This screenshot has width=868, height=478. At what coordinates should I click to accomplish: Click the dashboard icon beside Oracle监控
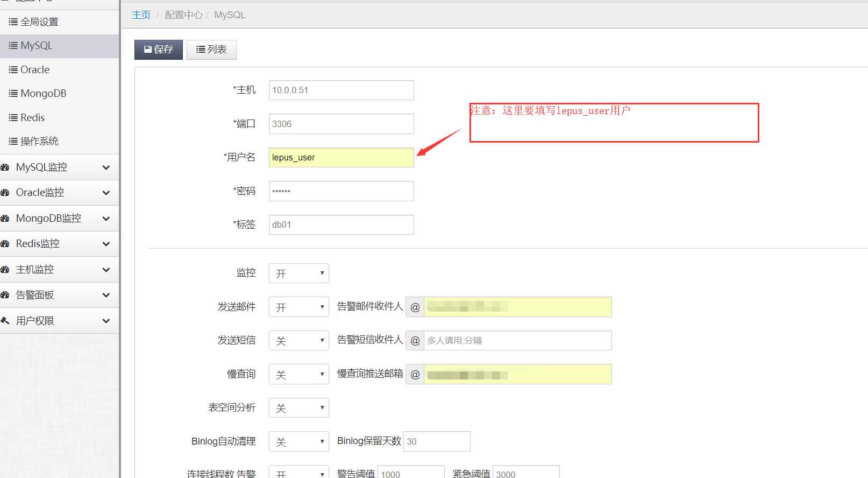pos(5,193)
